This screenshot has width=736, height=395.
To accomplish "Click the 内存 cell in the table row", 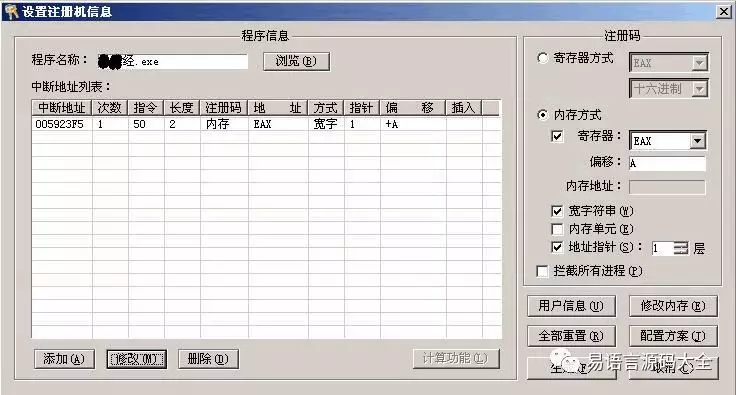I will 224,124.
